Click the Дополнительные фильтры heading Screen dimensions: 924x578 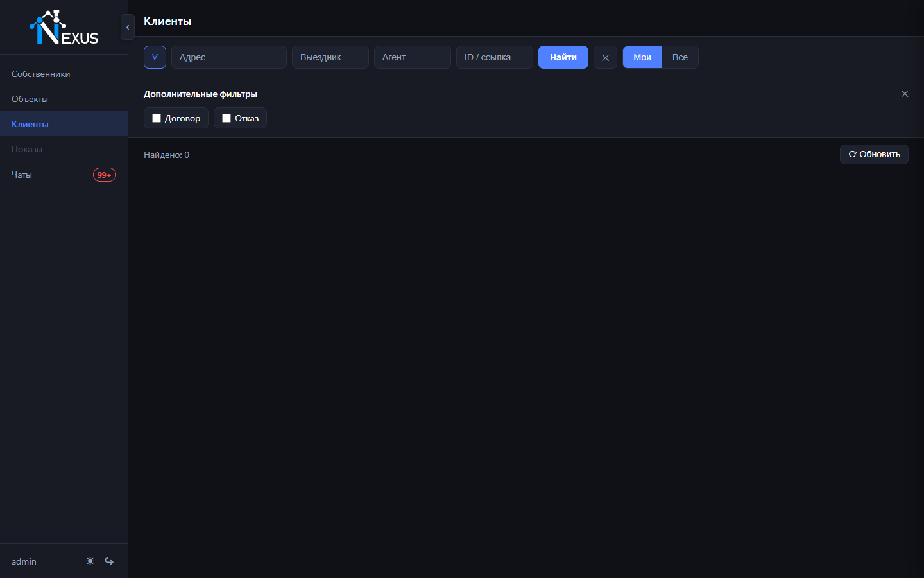click(200, 94)
